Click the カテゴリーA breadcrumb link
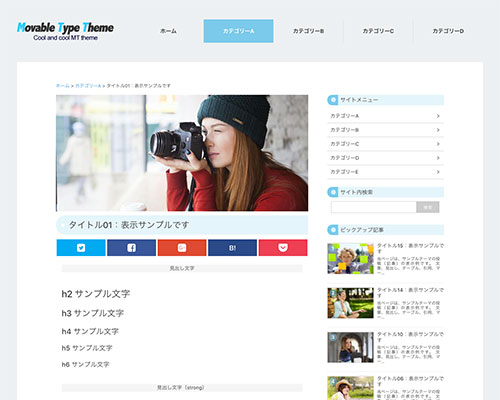The image size is (500, 400). 88,86
